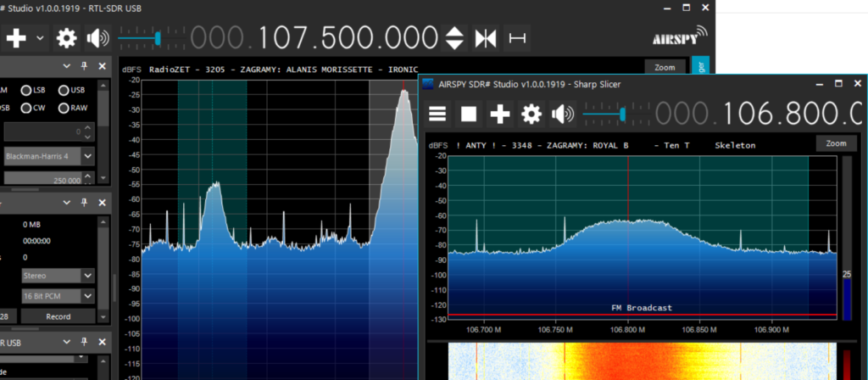The width and height of the screenshot is (868, 380).
Task: Open the 16 Bit PCM format dropdown
Action: point(58,296)
